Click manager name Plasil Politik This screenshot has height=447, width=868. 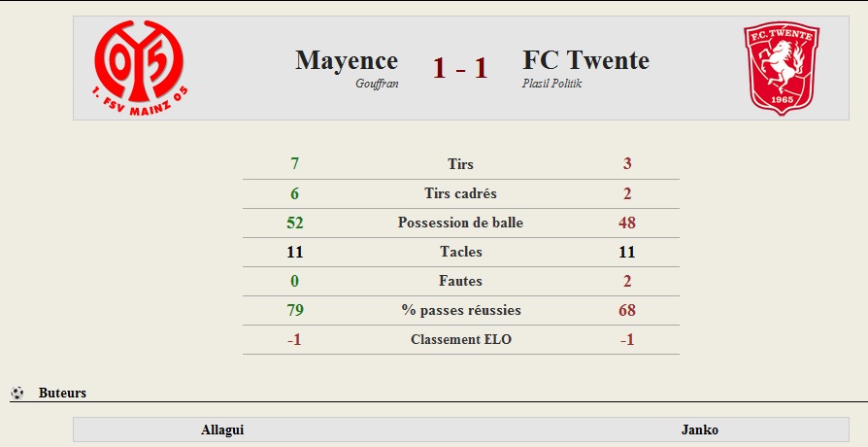tap(551, 84)
